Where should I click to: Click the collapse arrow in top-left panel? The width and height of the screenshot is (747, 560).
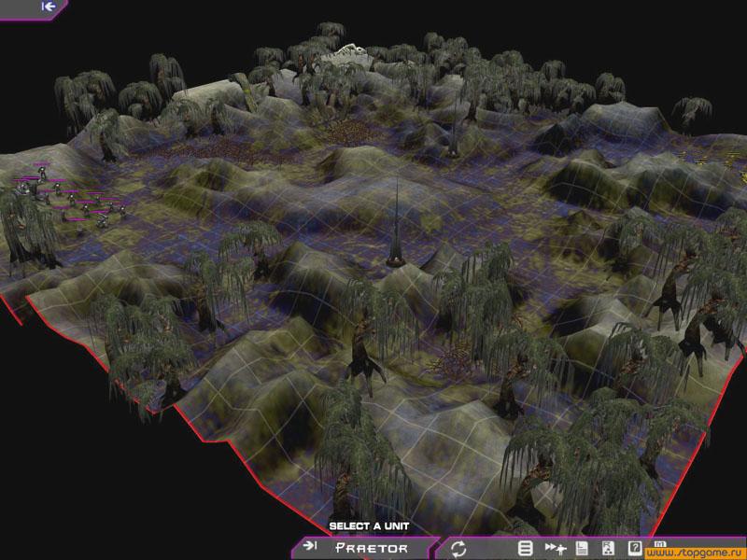[49, 6]
